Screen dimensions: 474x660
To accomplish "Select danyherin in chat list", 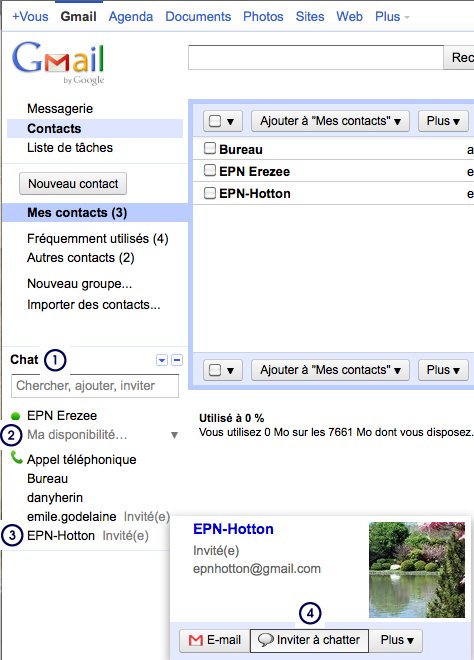I will pyautogui.click(x=55, y=498).
